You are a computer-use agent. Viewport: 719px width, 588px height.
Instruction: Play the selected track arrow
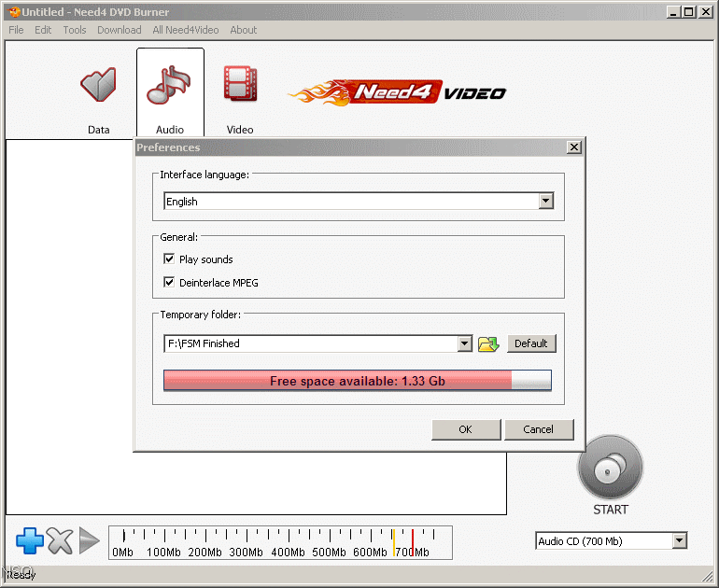[x=89, y=540]
